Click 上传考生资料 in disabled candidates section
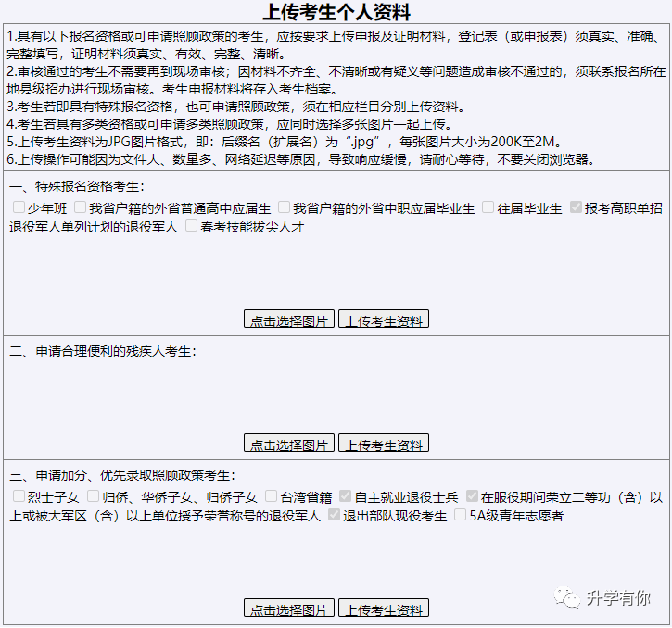Image resolution: width=672 pixels, height=628 pixels. click(384, 443)
